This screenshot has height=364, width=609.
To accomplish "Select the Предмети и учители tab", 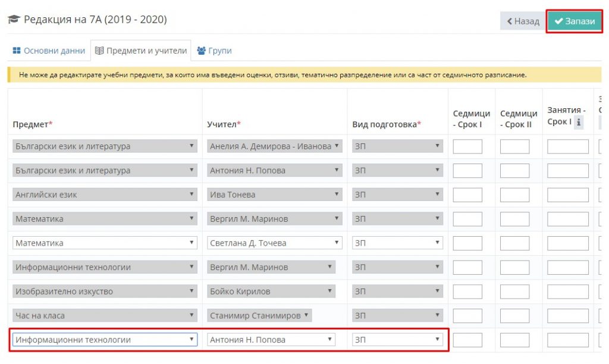I will pyautogui.click(x=141, y=51).
